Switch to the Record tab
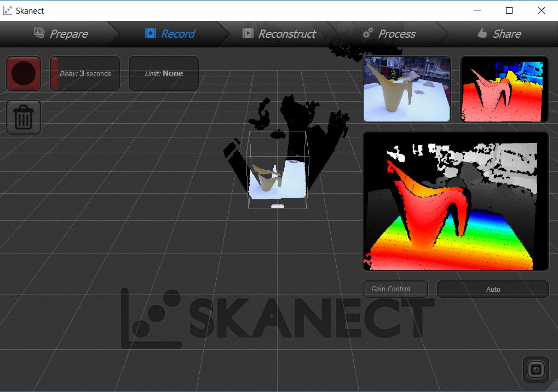Viewport: 558px width, 392px height. [x=170, y=34]
